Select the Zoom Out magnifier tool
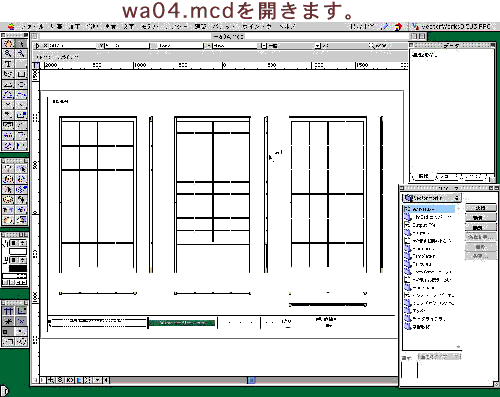Image resolution: width=500 pixels, height=397 pixels. tap(21, 53)
